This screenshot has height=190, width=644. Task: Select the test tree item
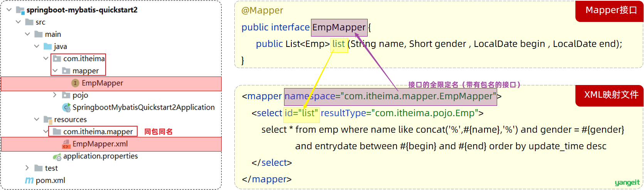click(x=51, y=168)
